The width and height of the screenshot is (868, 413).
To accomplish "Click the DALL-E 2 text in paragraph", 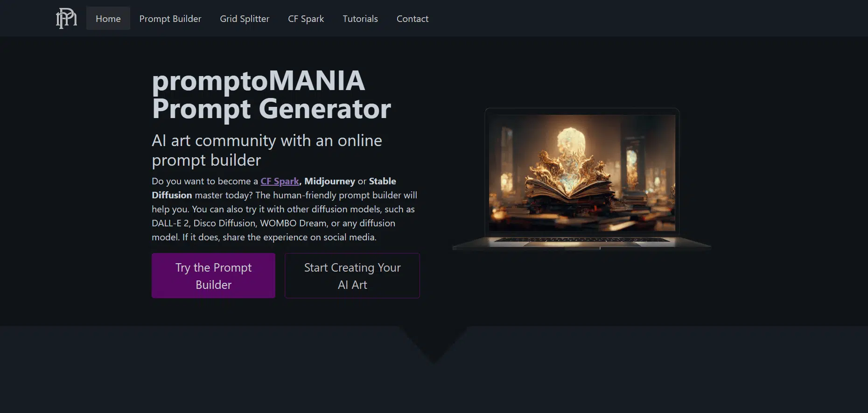I will 170,223.
